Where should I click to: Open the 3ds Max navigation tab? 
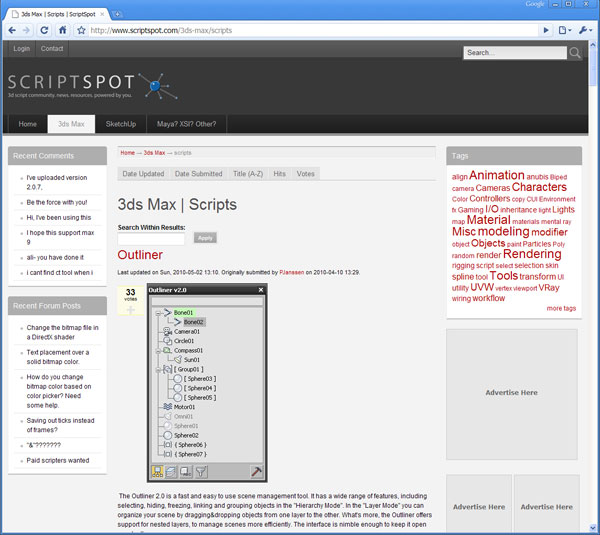(71, 124)
